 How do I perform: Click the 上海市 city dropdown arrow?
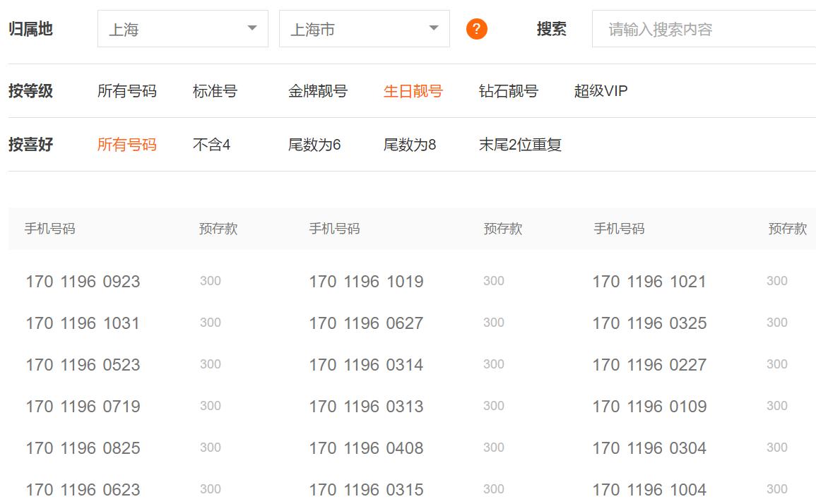click(x=434, y=29)
